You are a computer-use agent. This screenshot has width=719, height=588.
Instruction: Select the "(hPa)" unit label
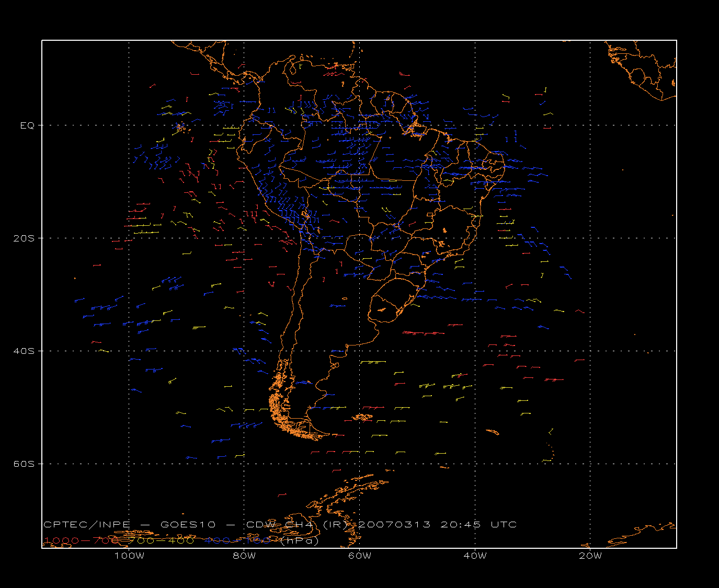coord(299,541)
